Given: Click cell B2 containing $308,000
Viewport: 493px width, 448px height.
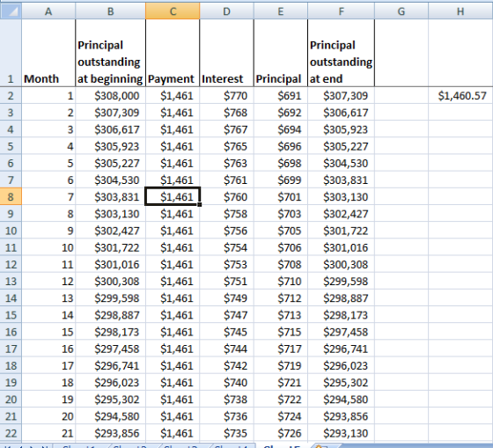Looking at the screenshot, I should (110, 96).
